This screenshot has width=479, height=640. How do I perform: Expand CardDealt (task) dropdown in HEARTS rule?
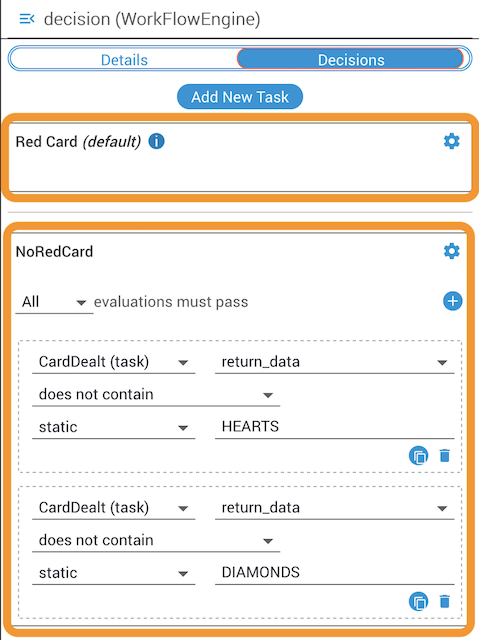pyautogui.click(x=113, y=362)
